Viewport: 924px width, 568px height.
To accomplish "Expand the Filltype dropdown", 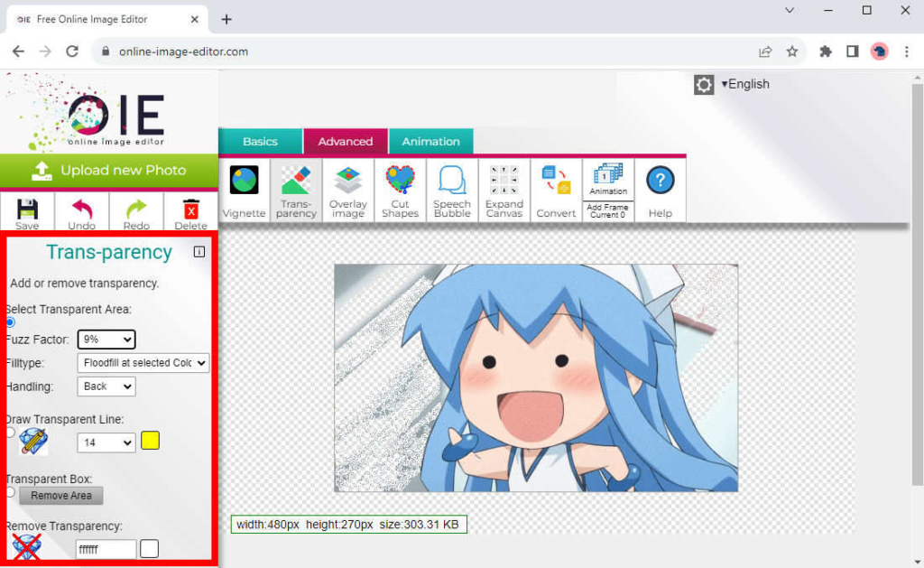I will pyautogui.click(x=143, y=363).
